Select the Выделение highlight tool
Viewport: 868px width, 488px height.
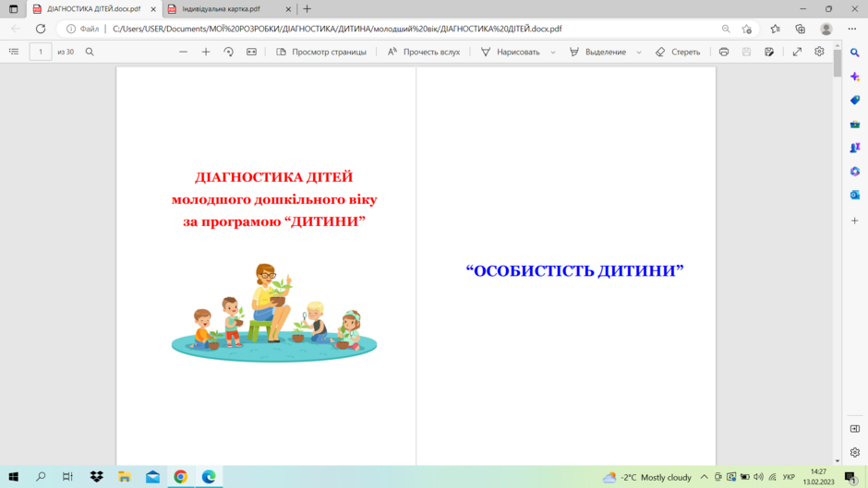point(597,52)
